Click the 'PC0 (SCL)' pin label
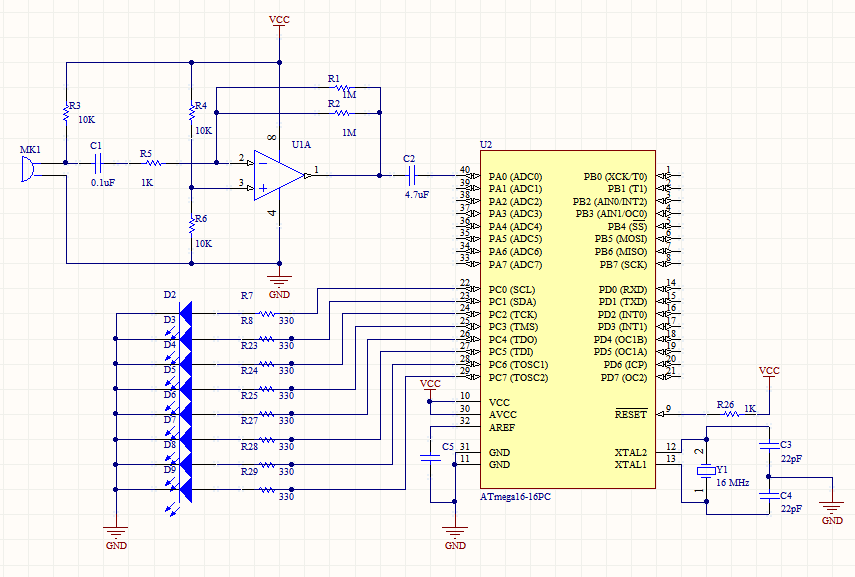Viewport: 855px width, 577px height. (x=511, y=290)
